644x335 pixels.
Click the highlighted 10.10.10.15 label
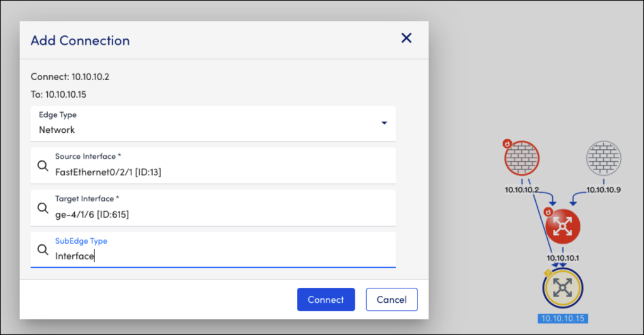click(562, 318)
